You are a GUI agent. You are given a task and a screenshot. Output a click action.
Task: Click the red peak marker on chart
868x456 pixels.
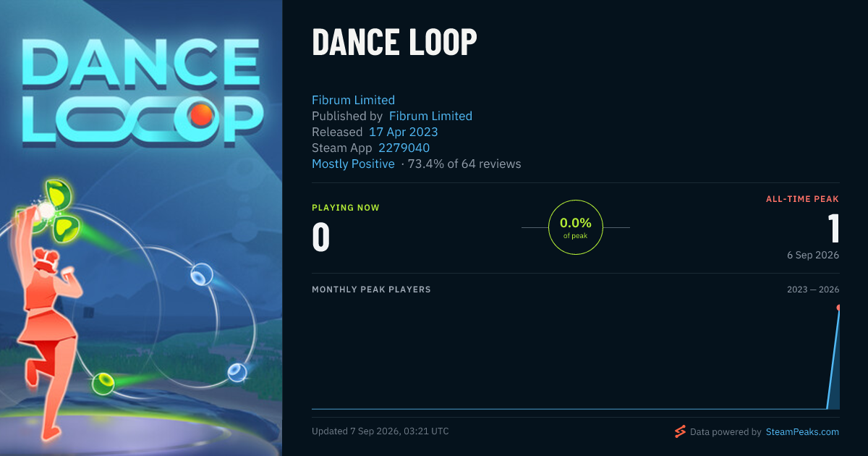(838, 308)
